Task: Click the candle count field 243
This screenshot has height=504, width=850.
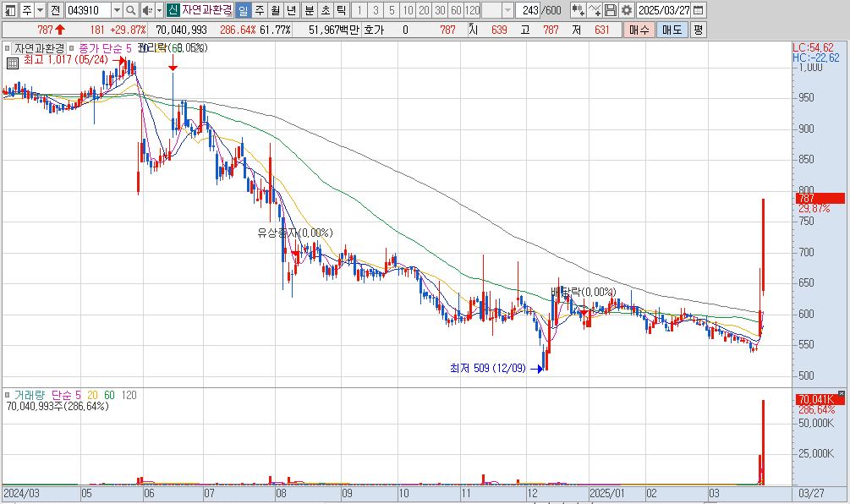Action: tap(528, 10)
